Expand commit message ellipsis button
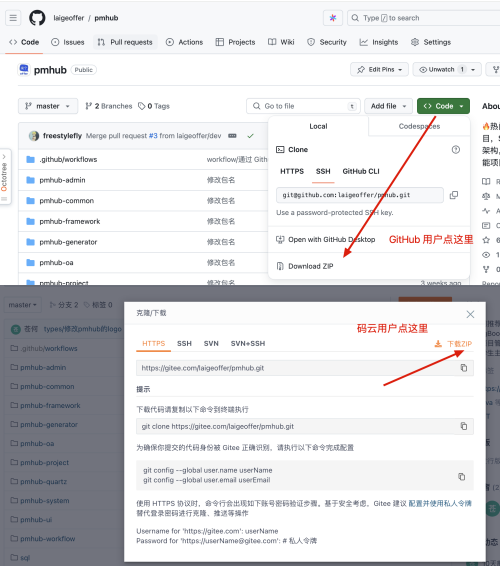This screenshot has width=500, height=566. (232, 136)
